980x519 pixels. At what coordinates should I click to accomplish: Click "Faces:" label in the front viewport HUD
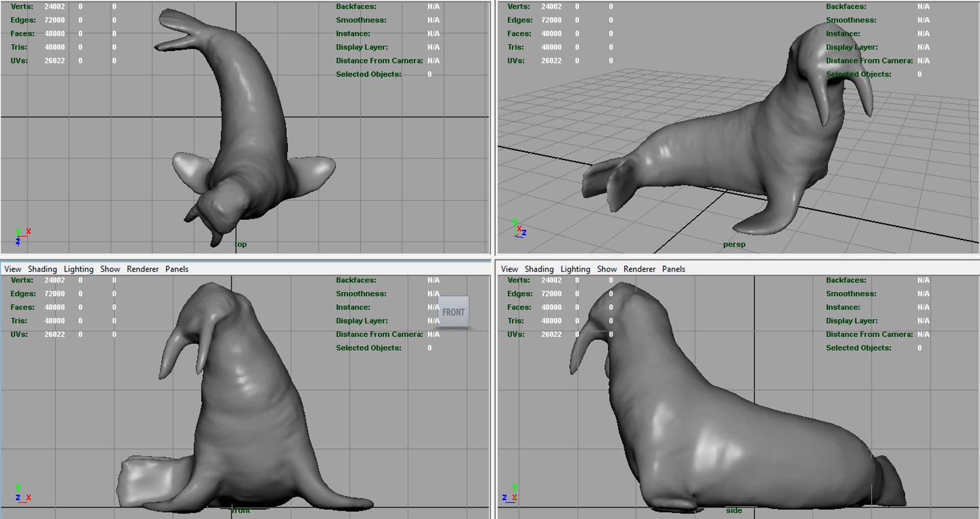tap(22, 307)
